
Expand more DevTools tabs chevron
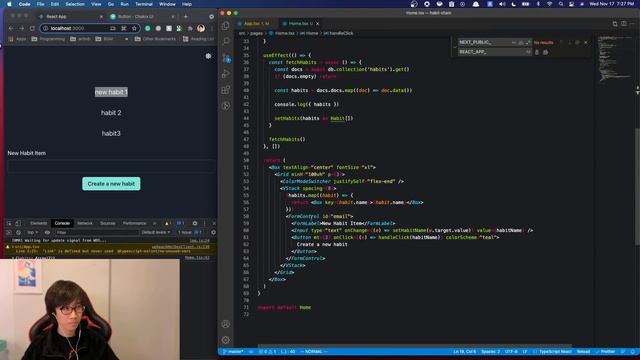coord(155,223)
